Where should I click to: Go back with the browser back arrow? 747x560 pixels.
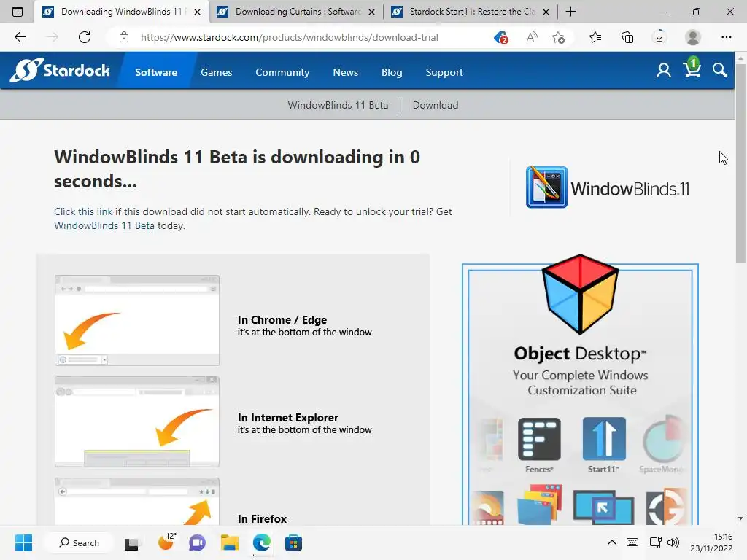(x=20, y=37)
